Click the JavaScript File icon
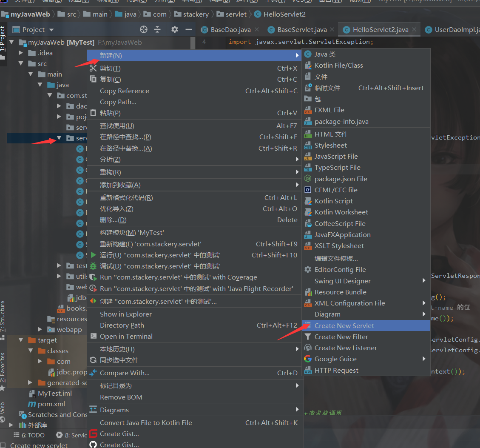The height and width of the screenshot is (448, 480). [308, 156]
